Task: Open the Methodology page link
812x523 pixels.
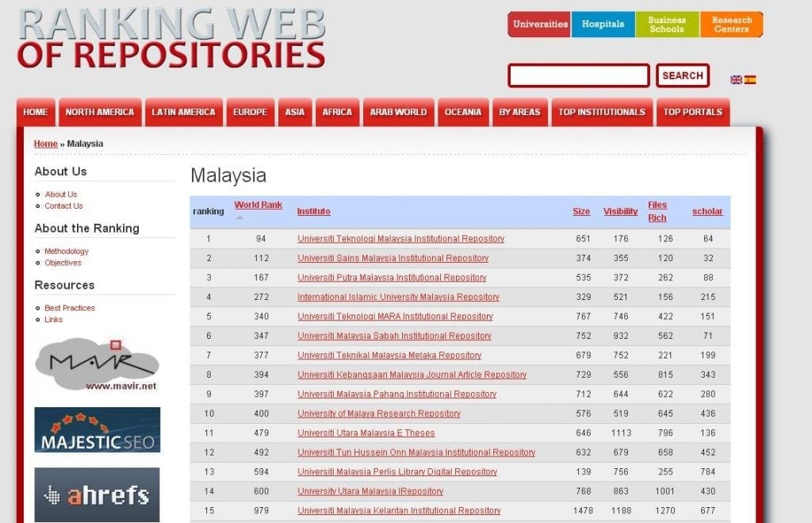Action: 66,251
